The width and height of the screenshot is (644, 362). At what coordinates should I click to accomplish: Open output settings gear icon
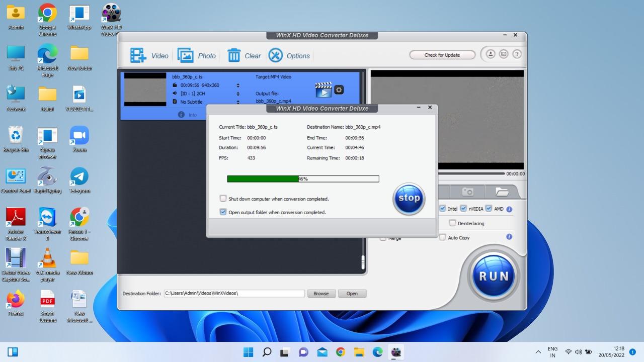(339, 89)
